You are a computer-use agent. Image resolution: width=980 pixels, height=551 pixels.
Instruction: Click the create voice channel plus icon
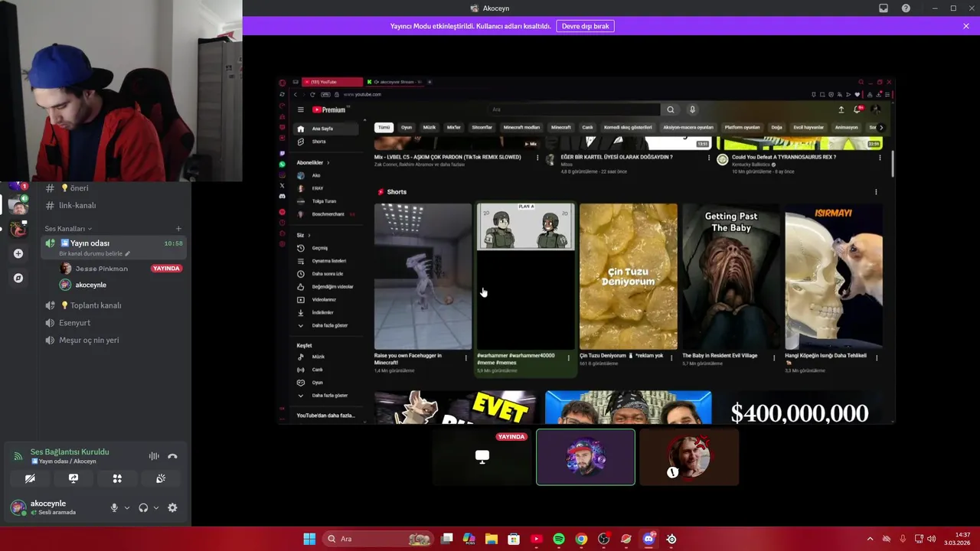pyautogui.click(x=178, y=229)
